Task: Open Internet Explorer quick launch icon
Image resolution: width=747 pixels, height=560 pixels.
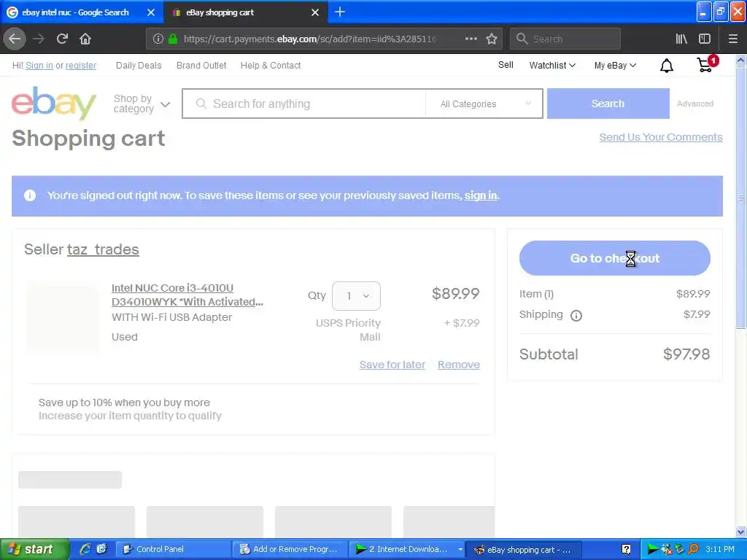Action: click(x=85, y=549)
